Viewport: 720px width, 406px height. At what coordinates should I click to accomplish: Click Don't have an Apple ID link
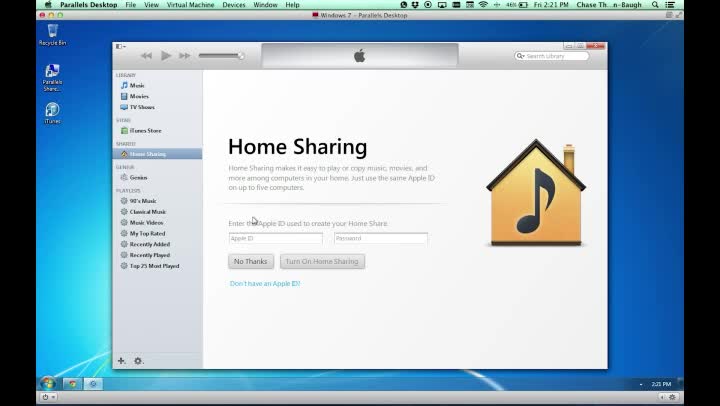point(265,284)
